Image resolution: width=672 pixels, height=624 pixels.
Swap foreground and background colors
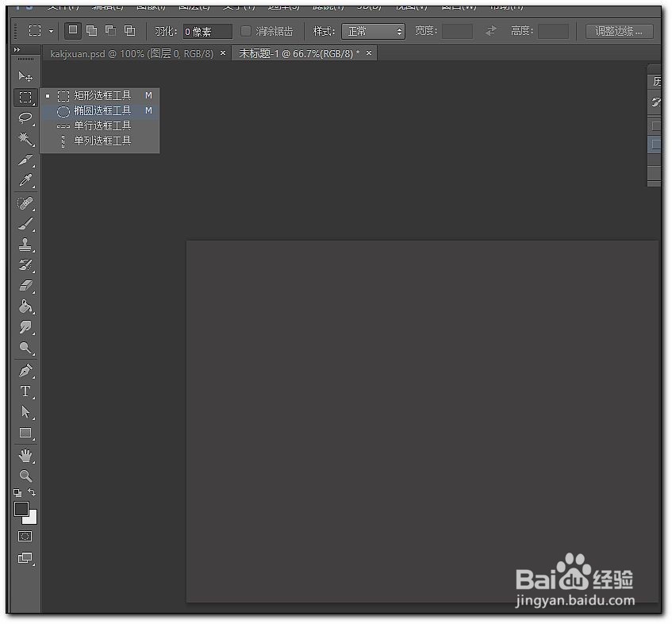point(32,492)
